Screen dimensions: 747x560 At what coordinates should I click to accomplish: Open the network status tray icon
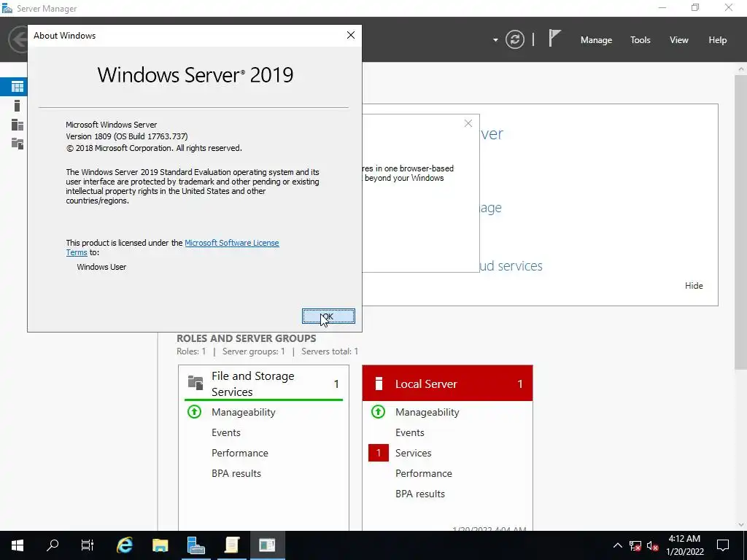click(x=635, y=545)
